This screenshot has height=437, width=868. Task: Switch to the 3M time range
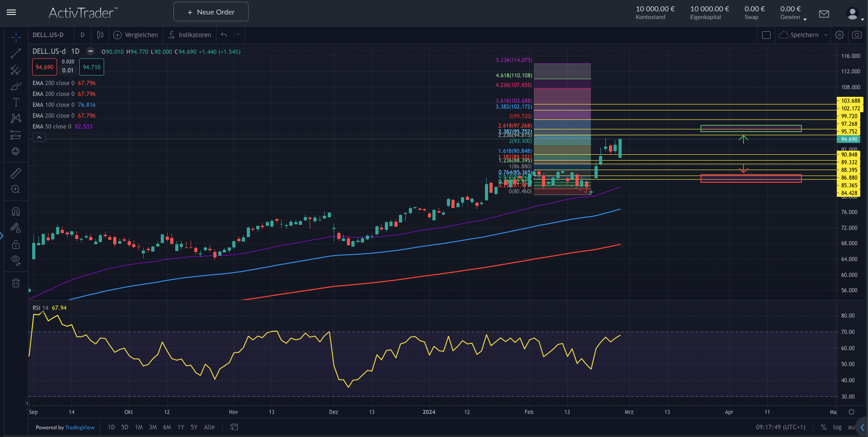click(153, 427)
